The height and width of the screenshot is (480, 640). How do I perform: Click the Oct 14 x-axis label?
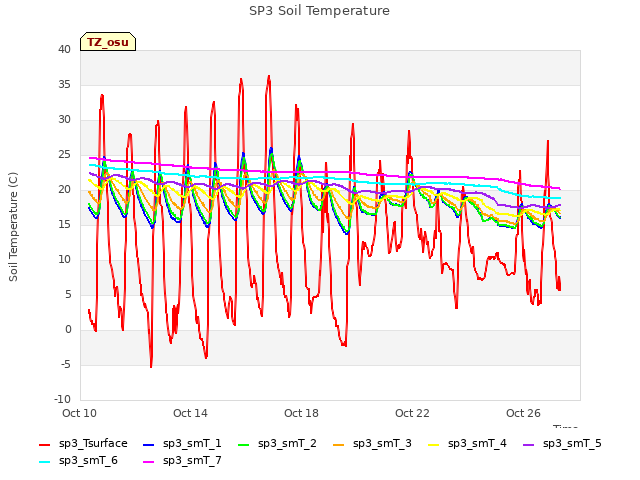[190, 413]
